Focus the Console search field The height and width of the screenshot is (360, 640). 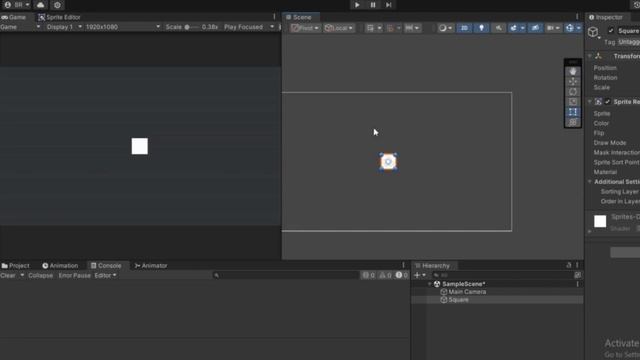286,276
